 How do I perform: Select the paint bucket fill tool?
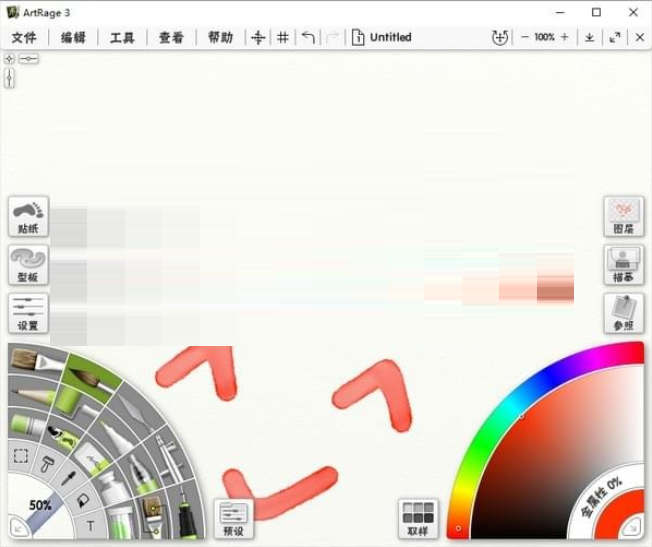pos(83,500)
